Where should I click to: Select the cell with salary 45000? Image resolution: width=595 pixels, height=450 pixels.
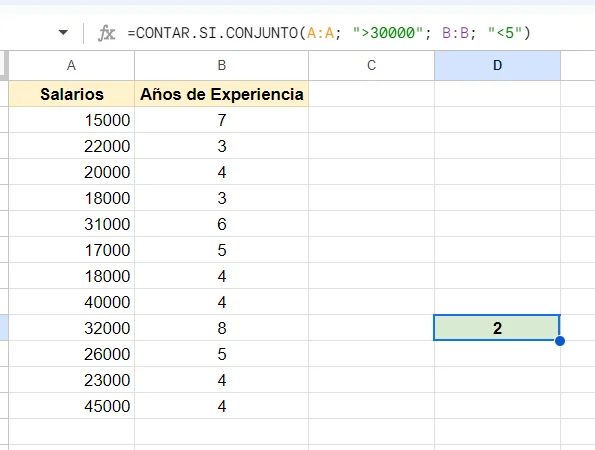(x=71, y=406)
